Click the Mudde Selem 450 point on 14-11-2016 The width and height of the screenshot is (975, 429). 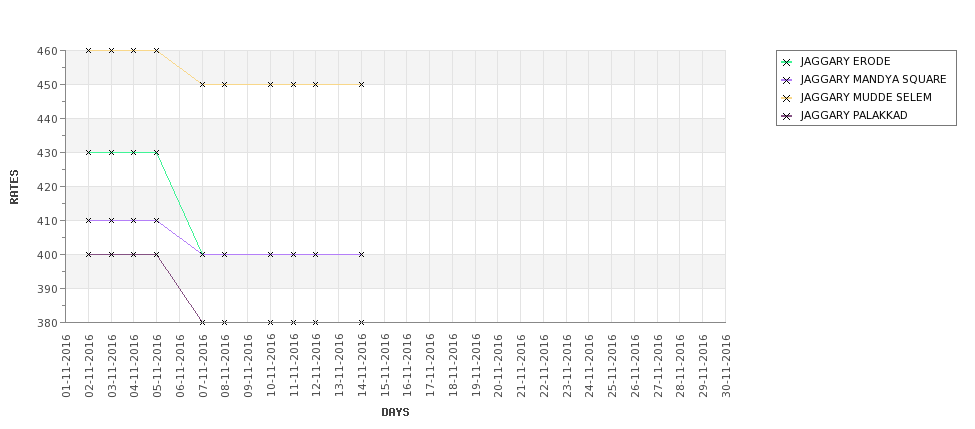[x=361, y=85]
